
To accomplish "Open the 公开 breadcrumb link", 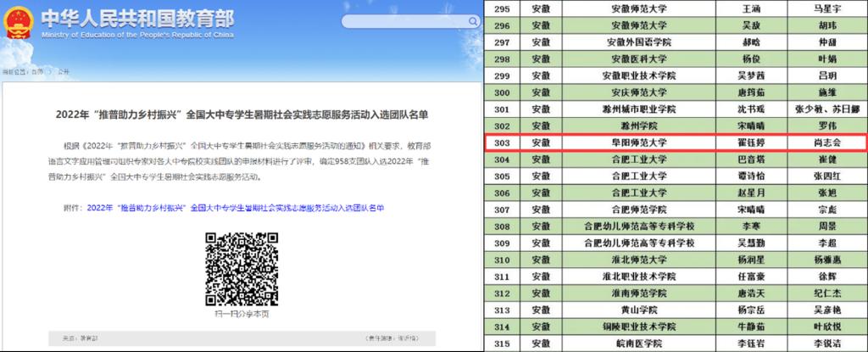I will (x=64, y=73).
